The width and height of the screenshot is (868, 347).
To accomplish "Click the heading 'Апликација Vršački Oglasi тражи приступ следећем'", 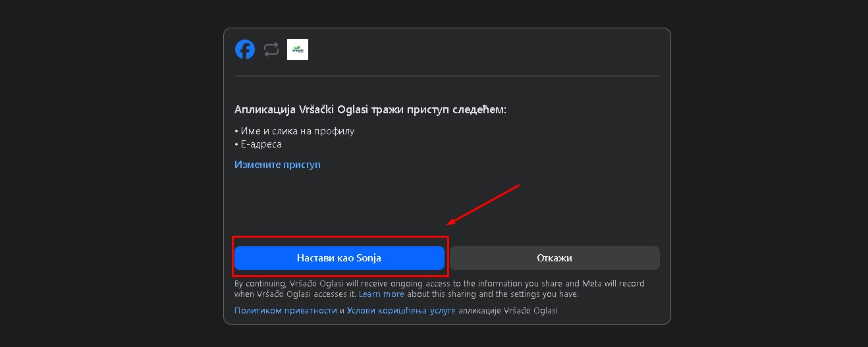I will coord(370,109).
